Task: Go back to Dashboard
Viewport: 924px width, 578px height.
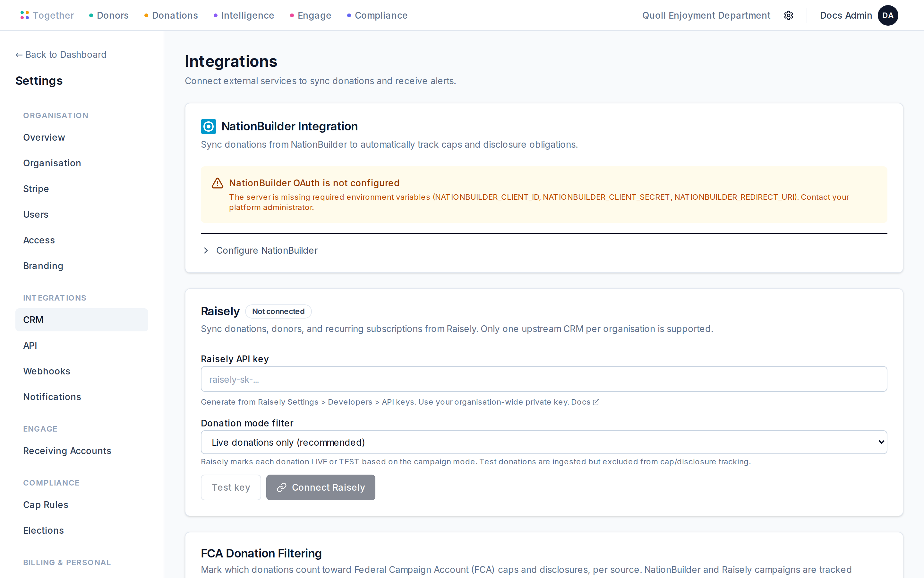Action: (61, 55)
